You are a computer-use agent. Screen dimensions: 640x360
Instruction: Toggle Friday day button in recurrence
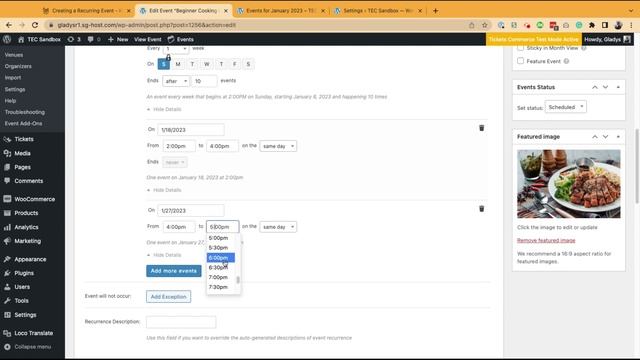tap(234, 64)
